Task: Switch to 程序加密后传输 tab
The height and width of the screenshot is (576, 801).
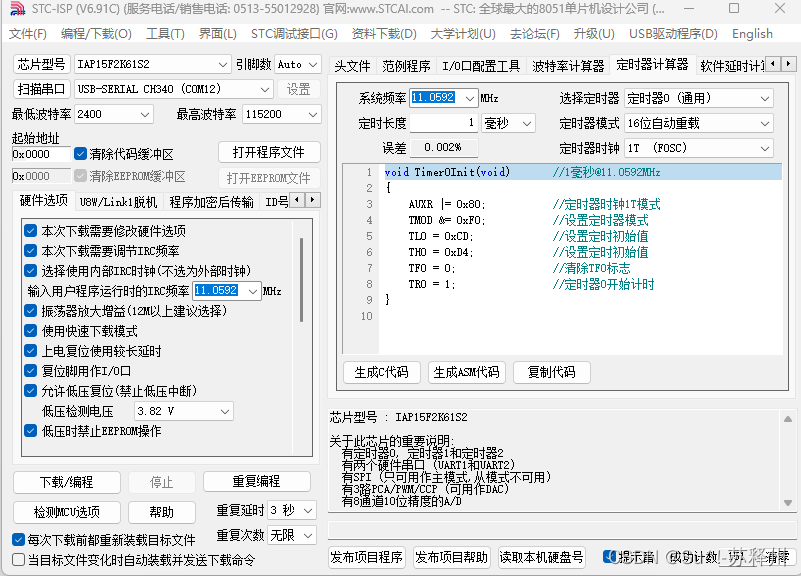Action: [211, 202]
